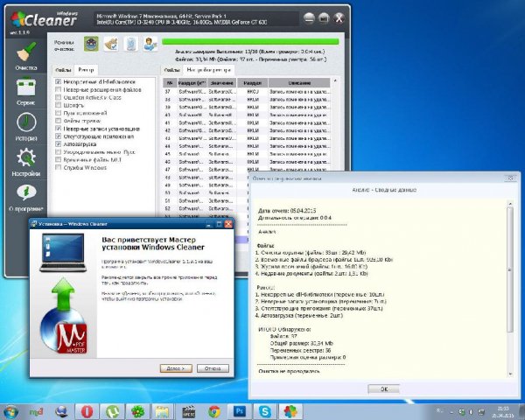This screenshot has width=525, height=420.
Task: Select the document cleaning mode icon
Action: click(x=130, y=45)
